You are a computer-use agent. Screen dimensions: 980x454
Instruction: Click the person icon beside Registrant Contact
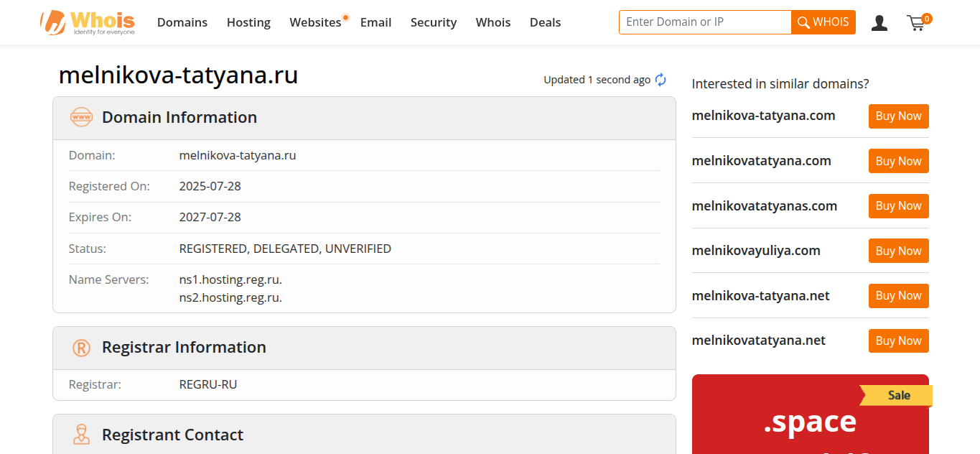point(81,435)
